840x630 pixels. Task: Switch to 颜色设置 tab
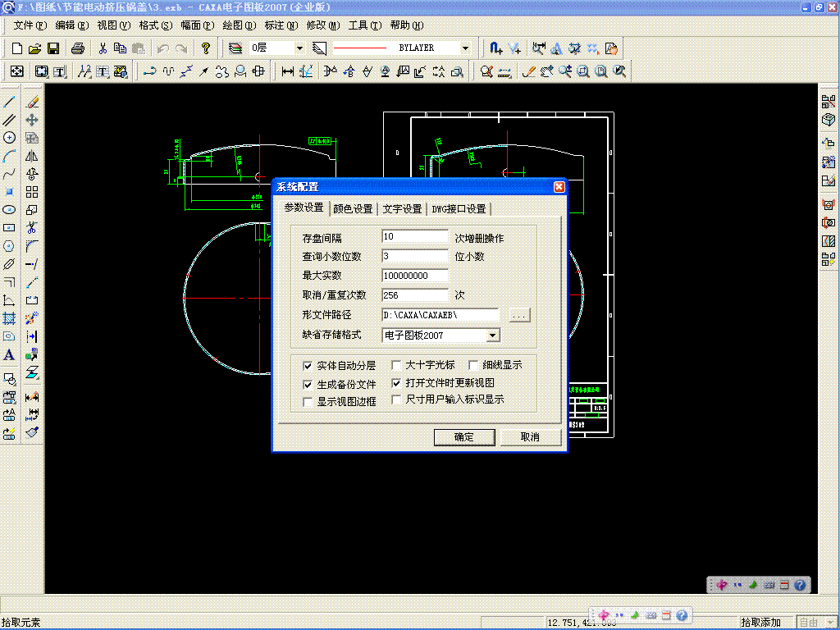point(353,209)
